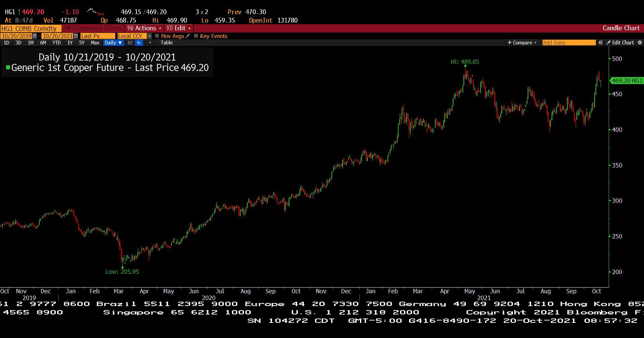
Task: Click the end date field 10/20/2021
Action: point(57,36)
